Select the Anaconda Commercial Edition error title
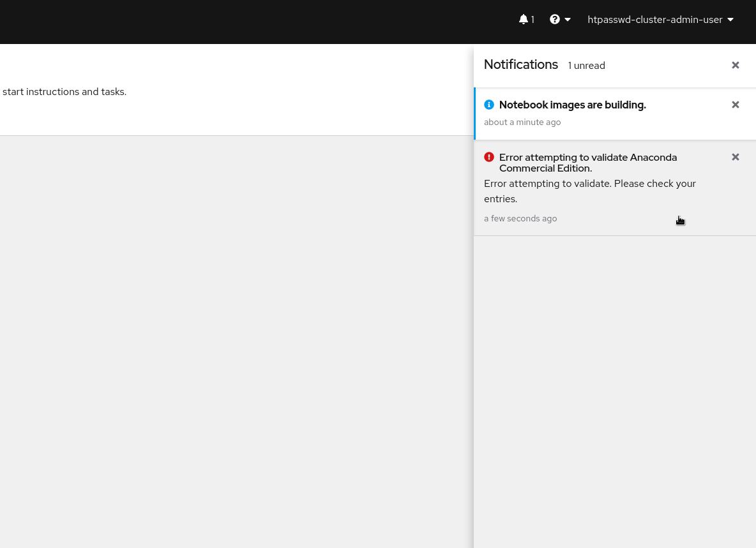756x548 pixels. click(587, 163)
